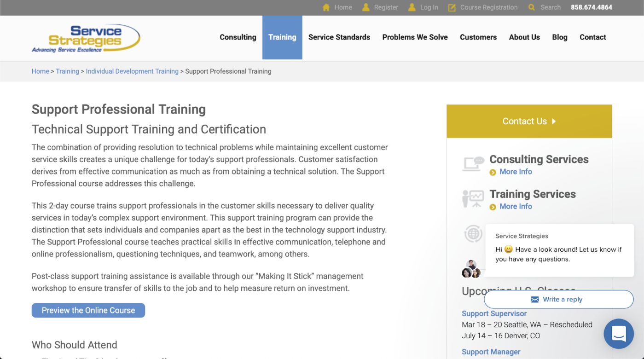Open the Support Supervisor class link

click(x=494, y=313)
